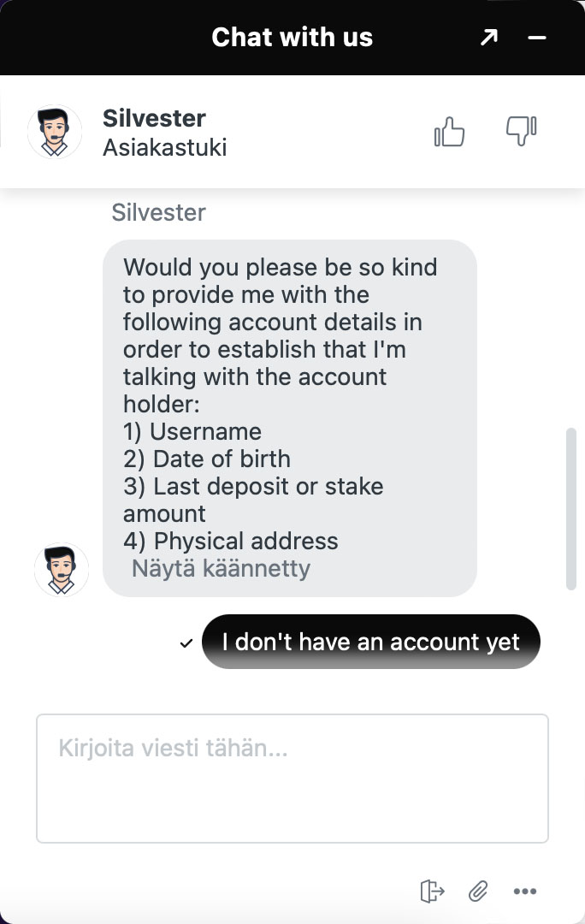585x924 pixels.
Task: Attach a file with the paperclip icon
Action: click(478, 891)
